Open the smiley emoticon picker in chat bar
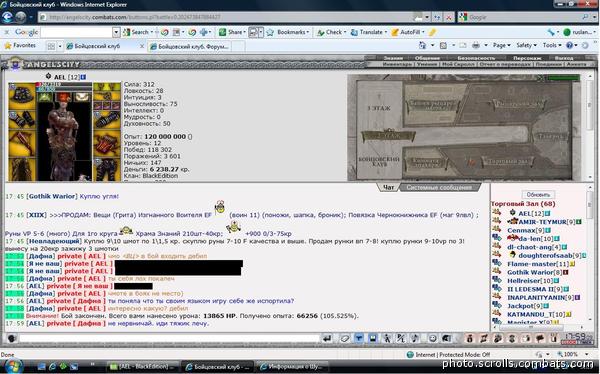Screen dimensions: 600x374 point(432,338)
